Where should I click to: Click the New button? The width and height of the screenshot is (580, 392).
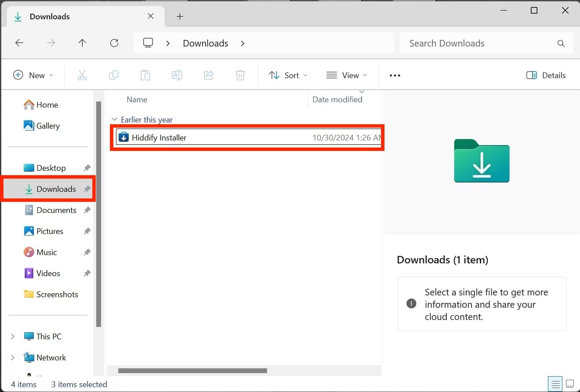33,75
